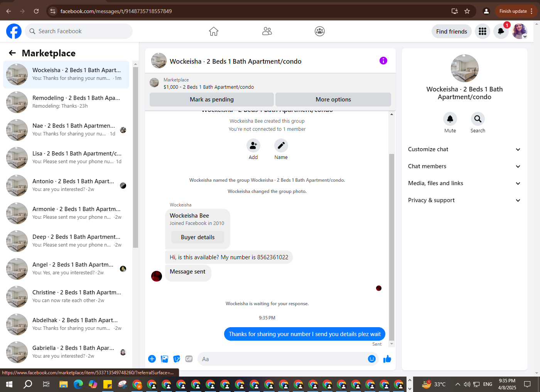Open Deep conversation in list

(66, 241)
